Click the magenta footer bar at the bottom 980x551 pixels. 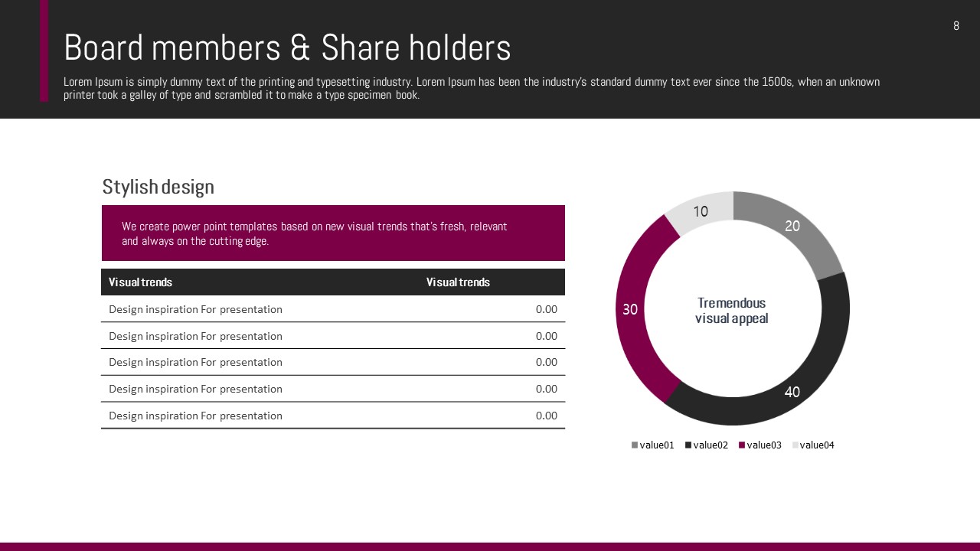point(490,546)
